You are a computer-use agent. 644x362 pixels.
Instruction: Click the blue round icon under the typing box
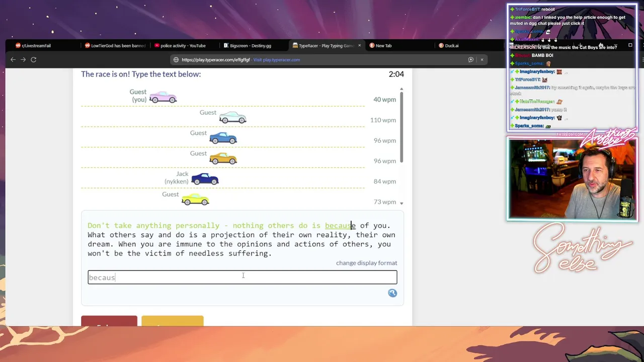(x=392, y=293)
